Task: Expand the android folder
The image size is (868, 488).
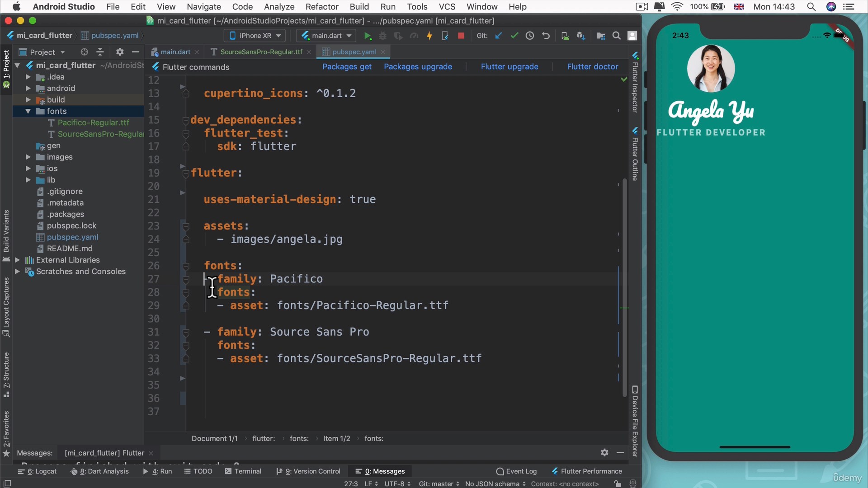Action: 28,88
